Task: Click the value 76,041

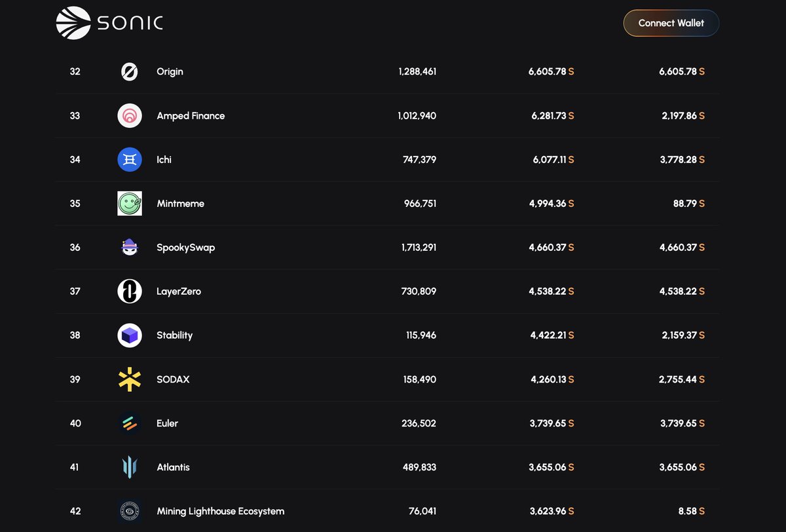Action: pos(422,511)
